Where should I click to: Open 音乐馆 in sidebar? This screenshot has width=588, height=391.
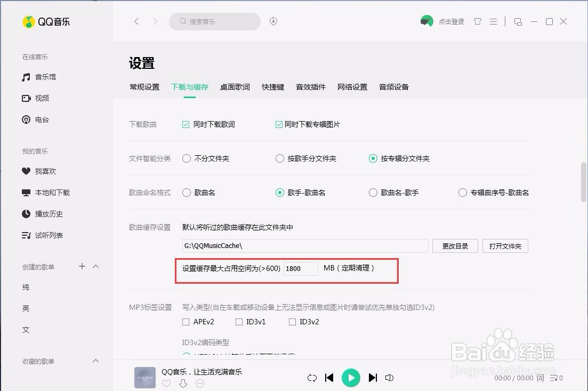pos(39,77)
